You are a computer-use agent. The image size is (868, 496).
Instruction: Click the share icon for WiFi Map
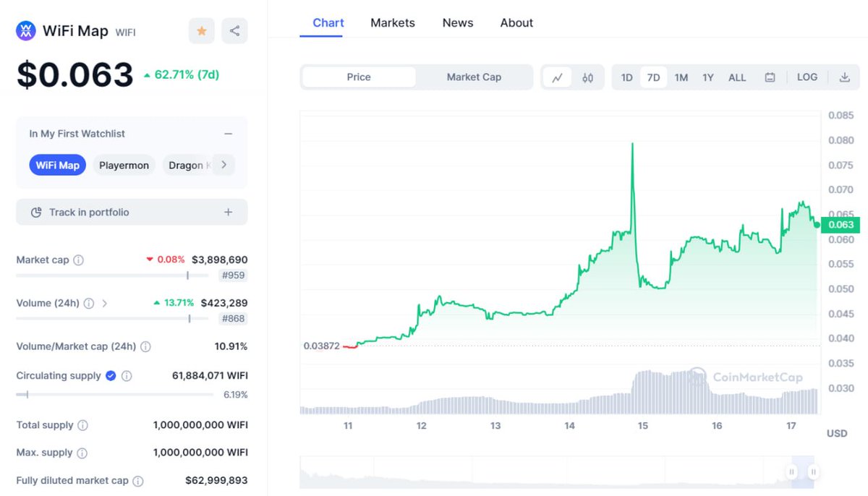(234, 31)
